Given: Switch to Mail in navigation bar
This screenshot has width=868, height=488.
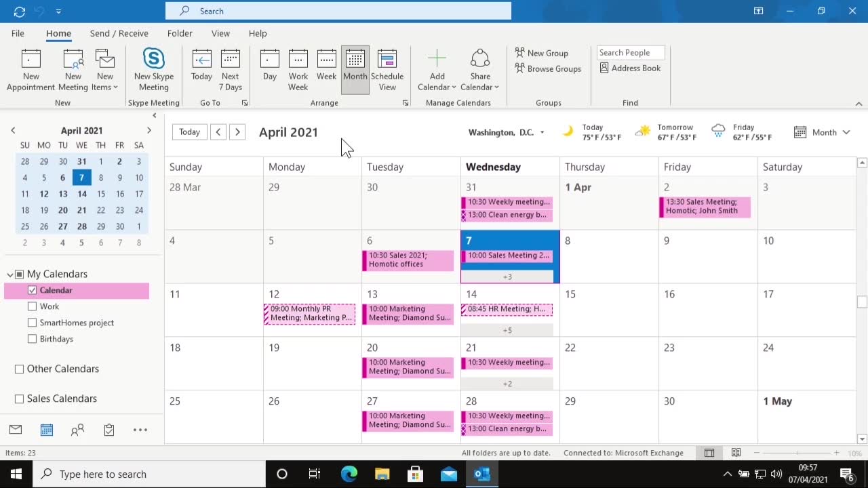Looking at the screenshot, I should (16, 430).
